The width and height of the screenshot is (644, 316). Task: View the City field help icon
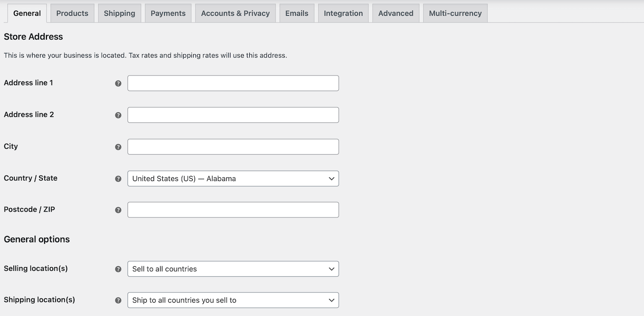coord(118,146)
